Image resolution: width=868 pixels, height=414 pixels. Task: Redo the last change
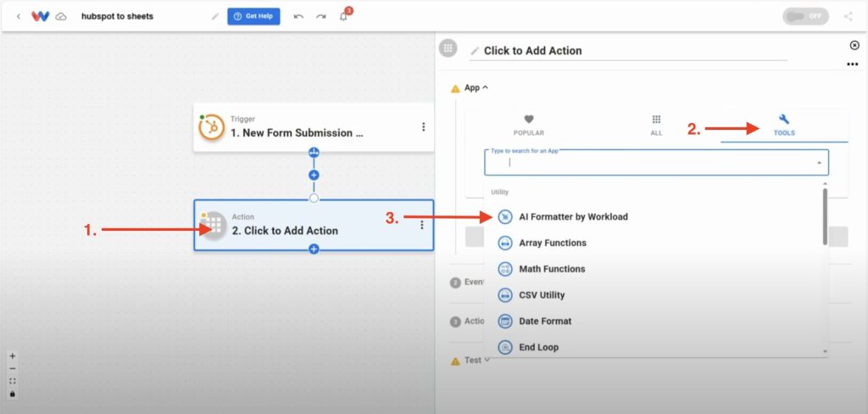pos(321,16)
